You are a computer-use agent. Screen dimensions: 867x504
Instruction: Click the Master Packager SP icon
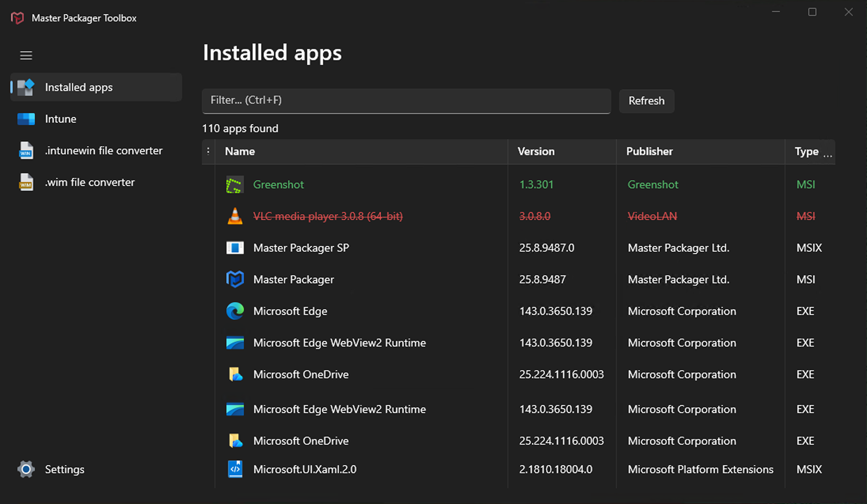tap(235, 248)
